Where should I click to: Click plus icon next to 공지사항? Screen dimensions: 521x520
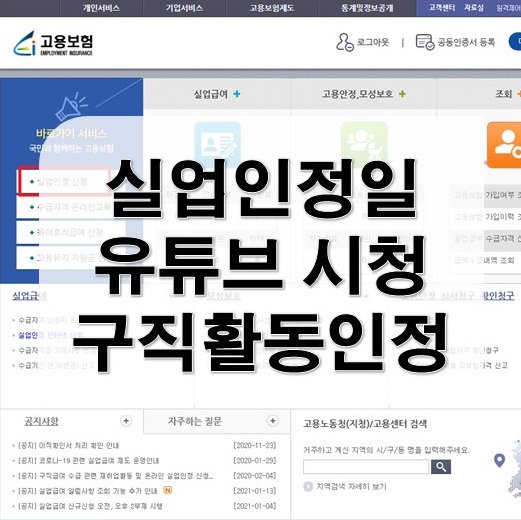[126, 421]
